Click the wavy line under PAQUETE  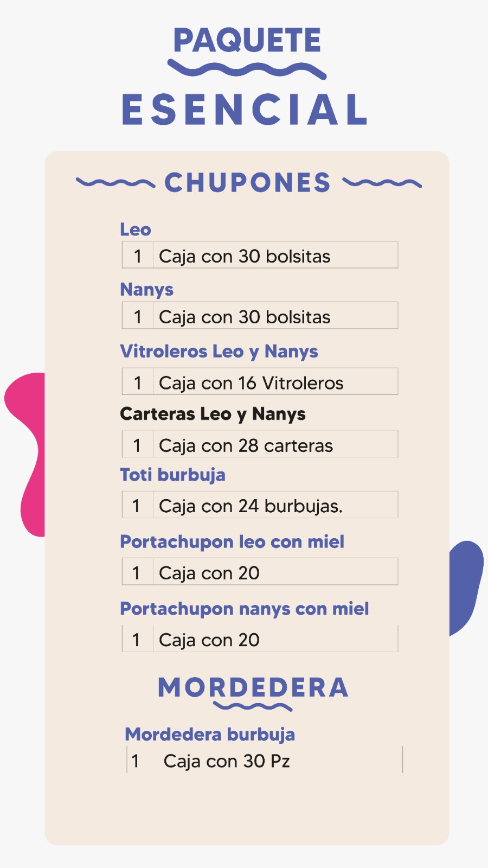tap(247, 70)
